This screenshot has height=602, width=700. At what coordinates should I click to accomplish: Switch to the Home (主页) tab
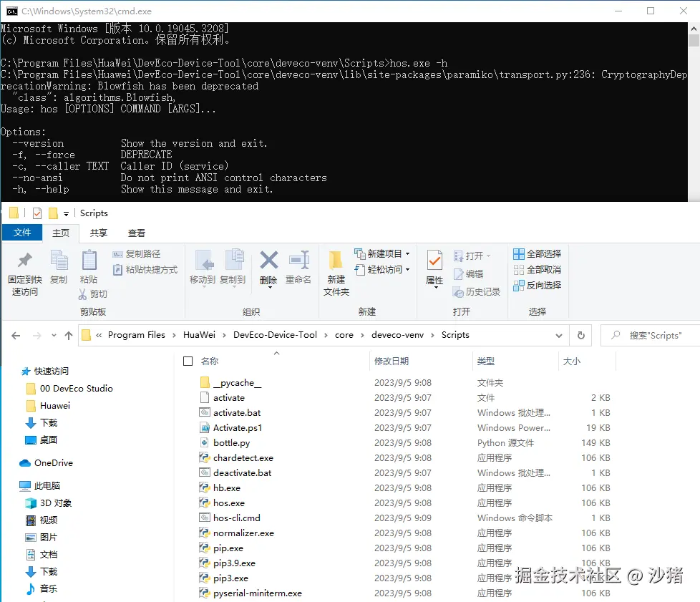61,233
